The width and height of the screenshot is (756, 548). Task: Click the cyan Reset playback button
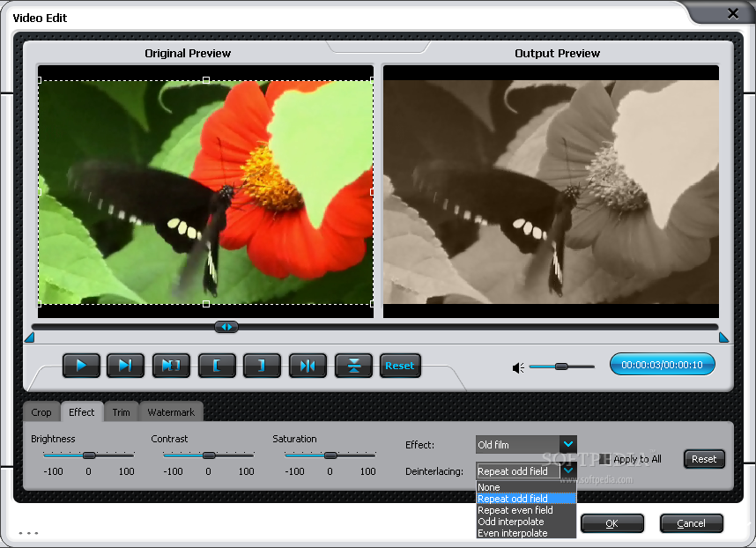point(400,366)
